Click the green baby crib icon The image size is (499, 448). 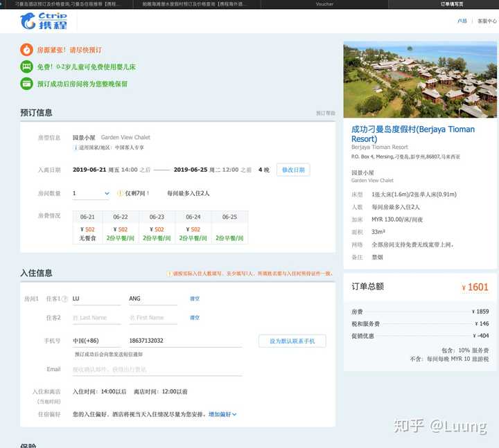[x=27, y=66]
